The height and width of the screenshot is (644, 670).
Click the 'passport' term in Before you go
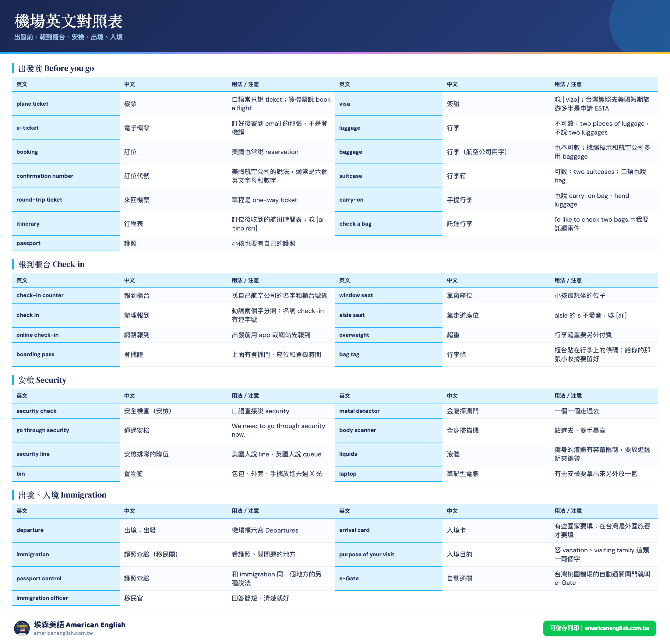click(28, 243)
